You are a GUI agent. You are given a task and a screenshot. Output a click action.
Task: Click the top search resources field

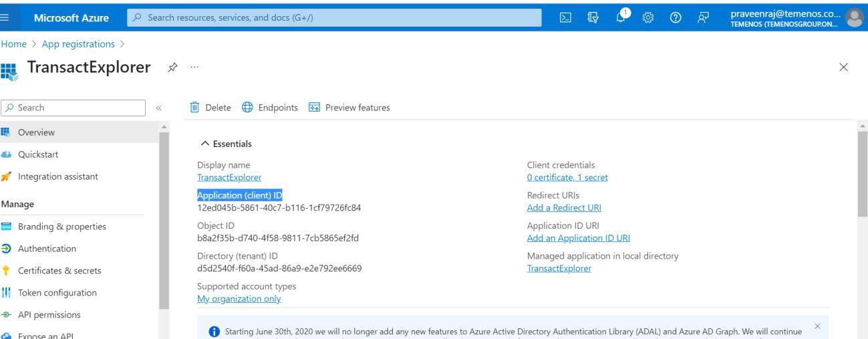pos(334,18)
